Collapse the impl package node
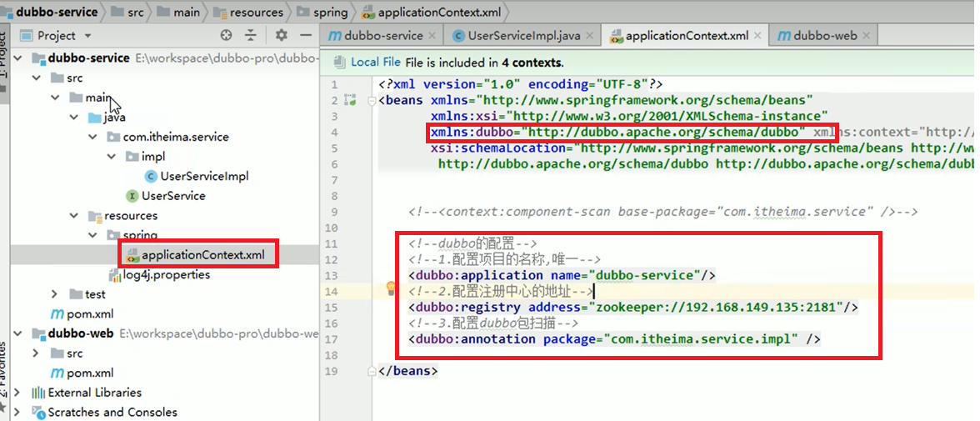Screen dimensions: 980x421 (112, 157)
